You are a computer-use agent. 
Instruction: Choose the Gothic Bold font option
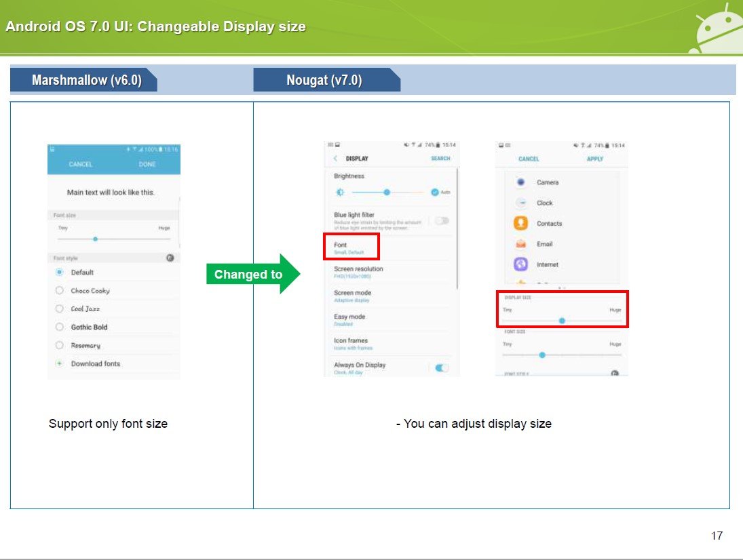click(89, 327)
